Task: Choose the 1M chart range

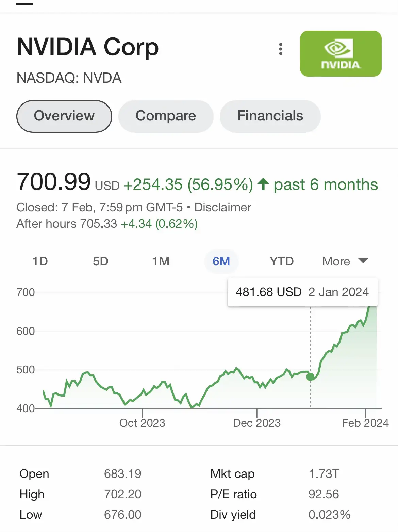Action: [x=161, y=261]
